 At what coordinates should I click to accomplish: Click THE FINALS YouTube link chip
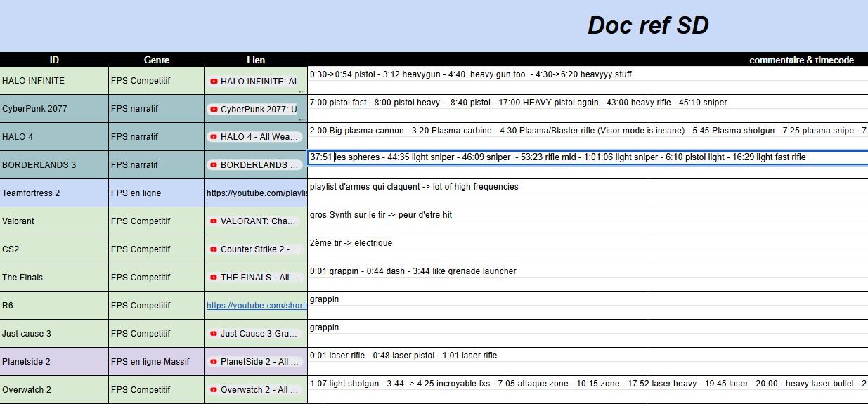click(254, 278)
